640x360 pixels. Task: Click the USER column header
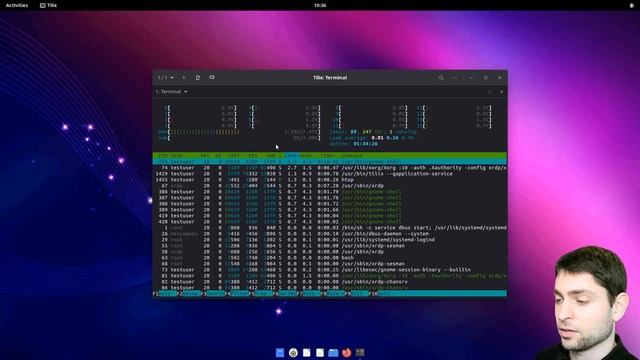click(176, 156)
